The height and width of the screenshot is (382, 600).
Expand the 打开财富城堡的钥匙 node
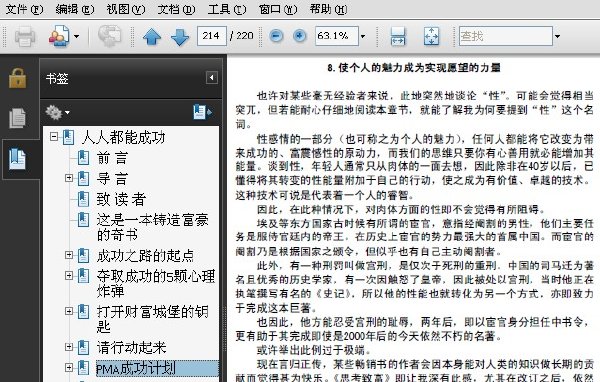69,311
